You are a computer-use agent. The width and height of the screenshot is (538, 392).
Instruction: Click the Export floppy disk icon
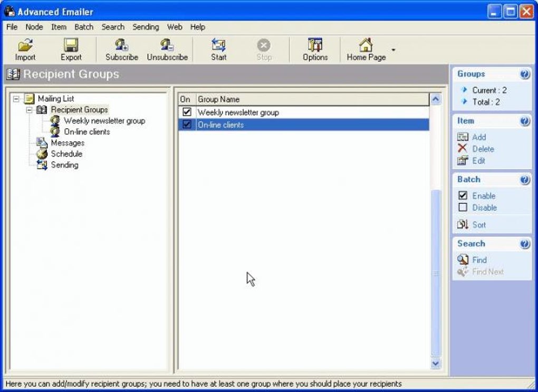(x=71, y=45)
